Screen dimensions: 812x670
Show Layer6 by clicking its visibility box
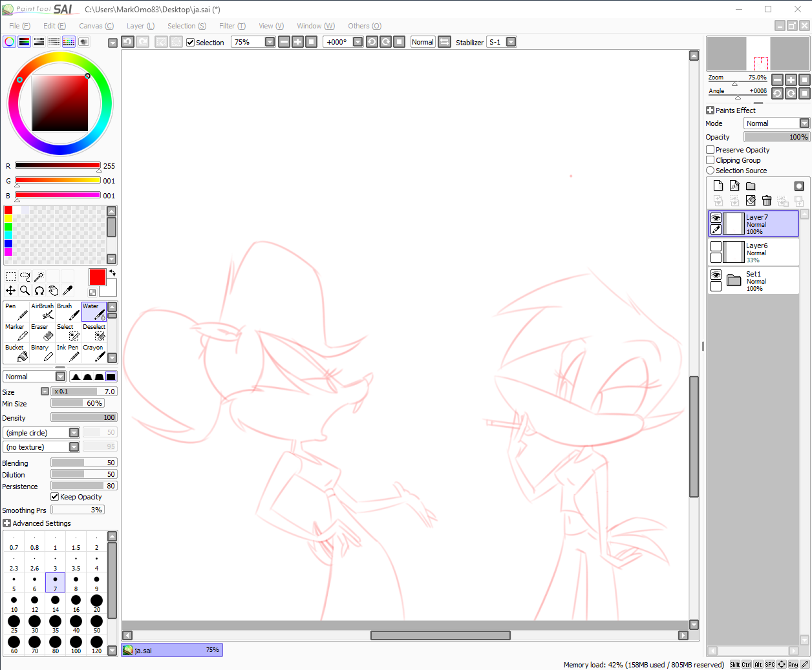[x=716, y=246]
